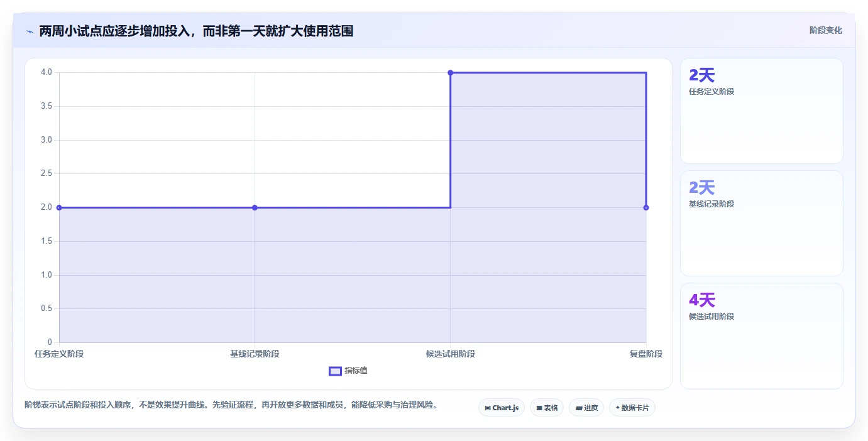Select the Chart.js tag button
Screen dimensions: 868x441
pyautogui.click(x=501, y=408)
